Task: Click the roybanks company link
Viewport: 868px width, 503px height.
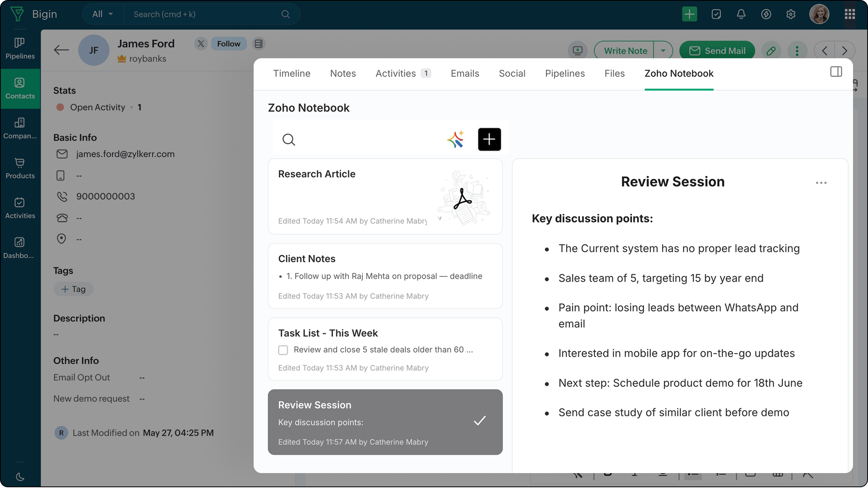Action: coord(148,59)
